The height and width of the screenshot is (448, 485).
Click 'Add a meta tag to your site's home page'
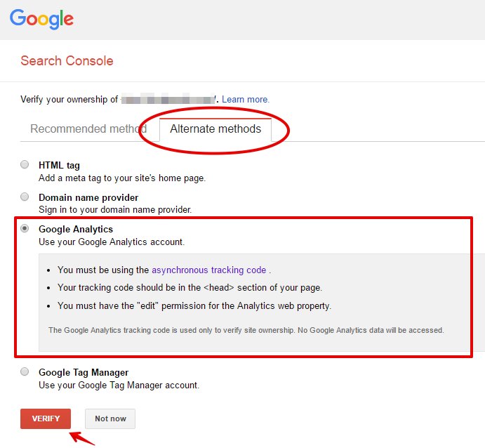pos(122,178)
